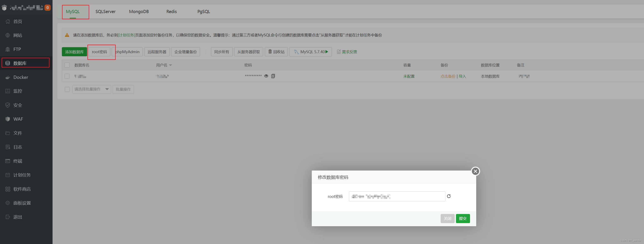Click the 计划任务 link in warning

[x=126, y=35]
